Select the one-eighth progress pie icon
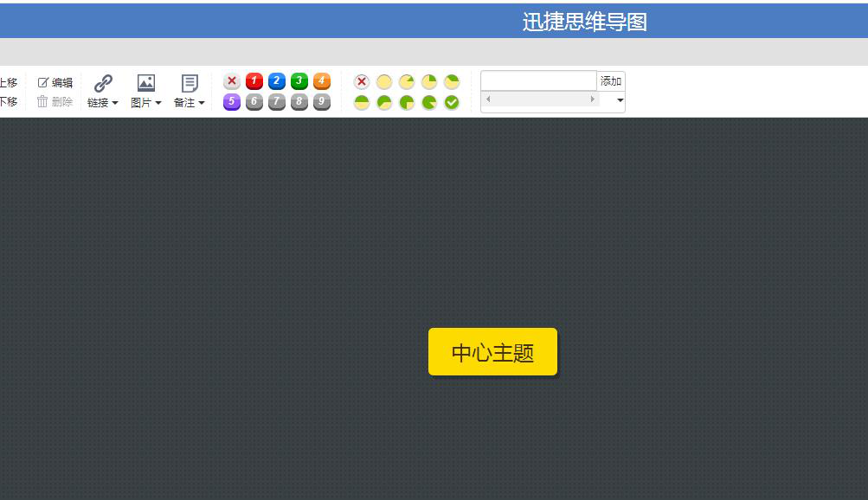 (x=407, y=82)
